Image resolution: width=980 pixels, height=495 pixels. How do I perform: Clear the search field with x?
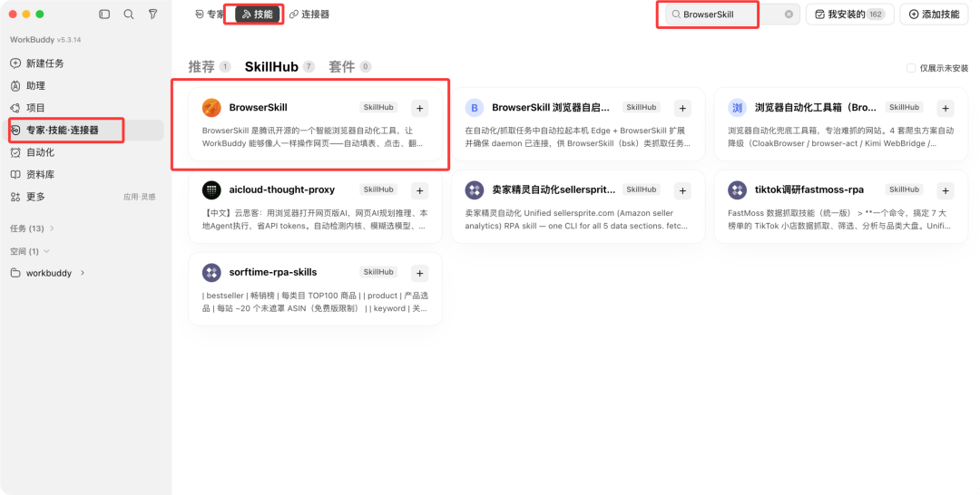pos(789,15)
